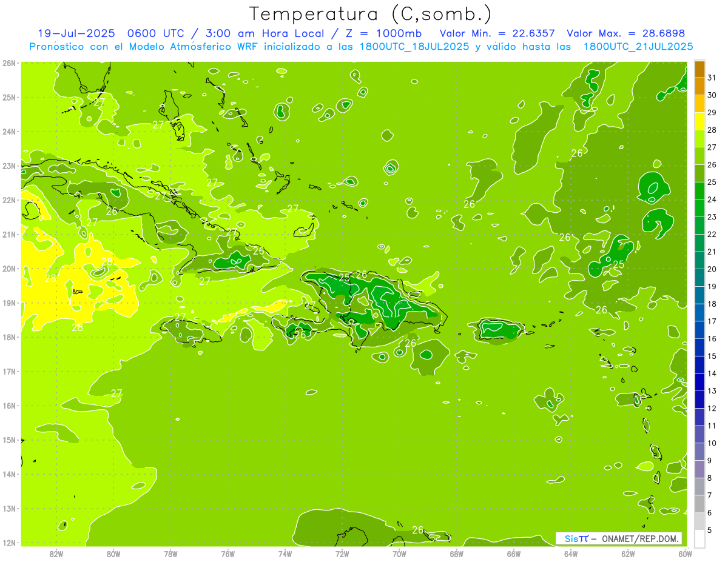Click blue colorbar swatch between 15 and 16
Screen dimensions: 728x562
700,347
